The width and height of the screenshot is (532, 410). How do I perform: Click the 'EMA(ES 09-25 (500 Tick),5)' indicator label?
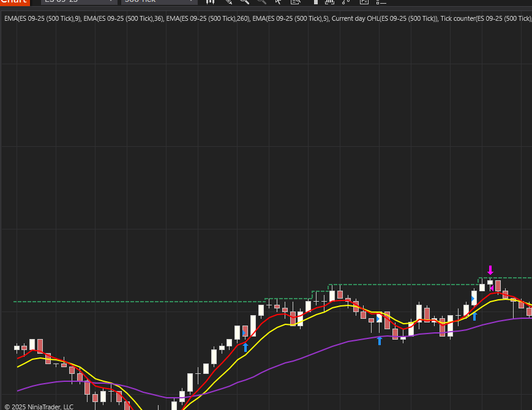pos(291,18)
